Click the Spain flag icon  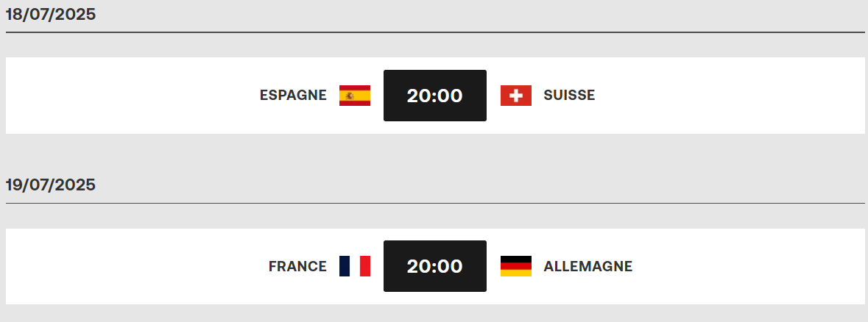(355, 96)
